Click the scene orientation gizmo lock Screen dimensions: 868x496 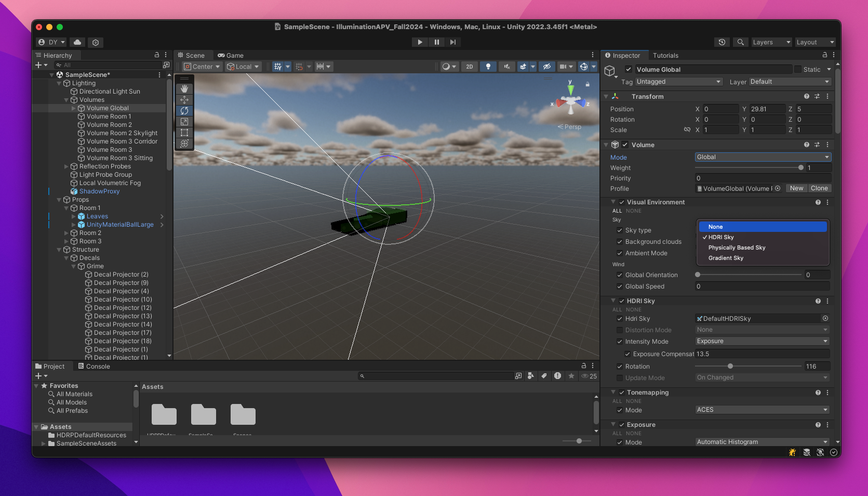[x=587, y=84]
